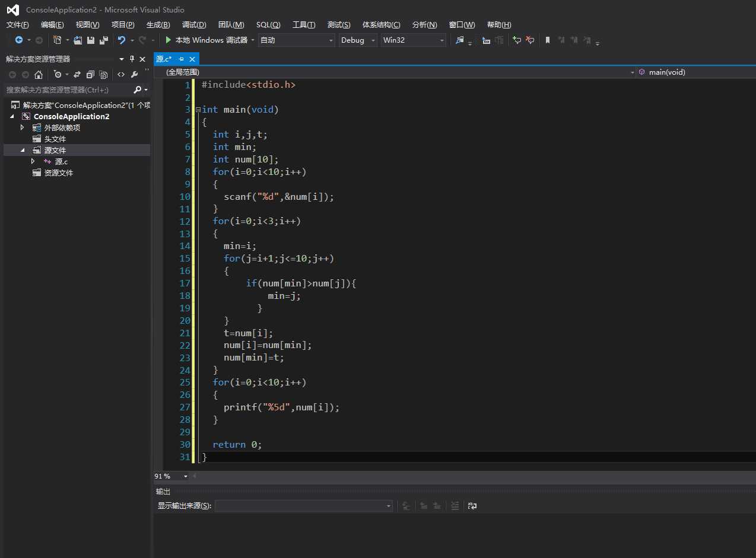Open the 调试(D) menu
Viewport: 756px width, 558px height.
[x=194, y=25]
